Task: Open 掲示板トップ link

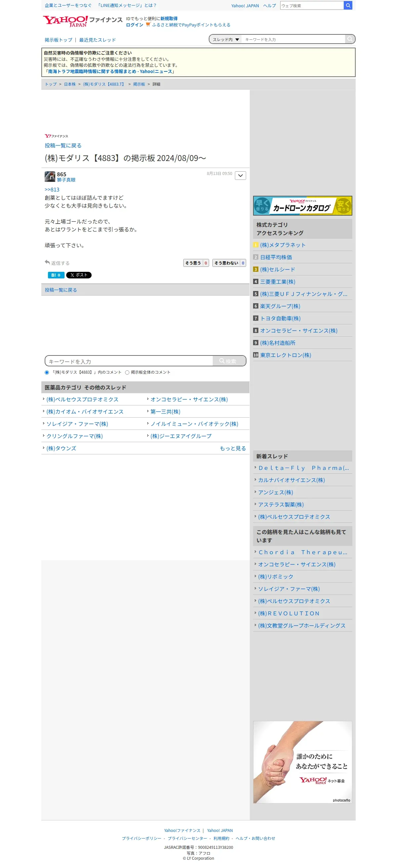Action: click(x=58, y=40)
